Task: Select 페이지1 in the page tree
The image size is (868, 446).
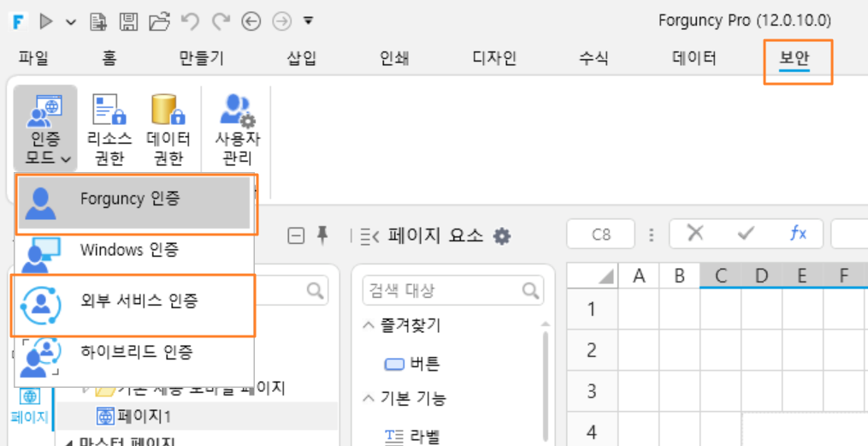Action: tap(136, 416)
